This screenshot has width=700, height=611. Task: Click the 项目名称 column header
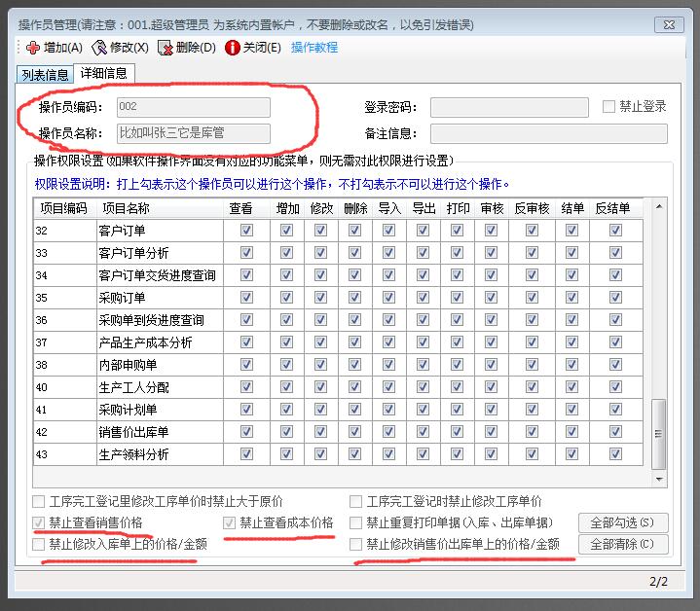[x=127, y=208]
